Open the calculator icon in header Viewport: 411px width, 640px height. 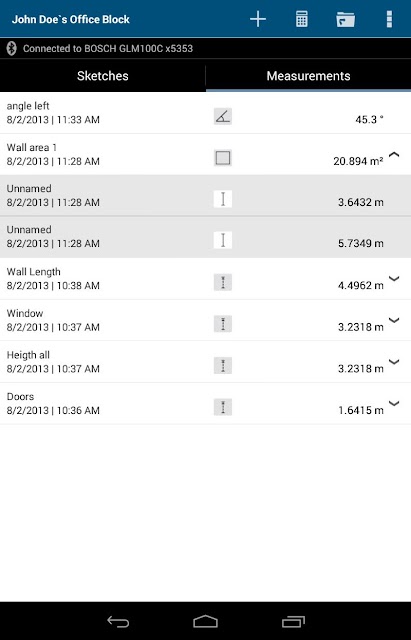pyautogui.click(x=302, y=19)
